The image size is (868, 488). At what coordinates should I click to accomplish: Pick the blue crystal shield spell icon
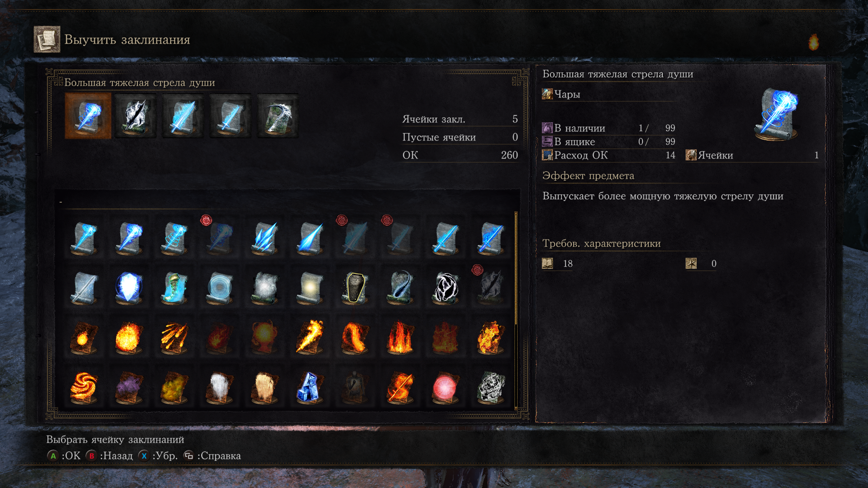coord(129,287)
